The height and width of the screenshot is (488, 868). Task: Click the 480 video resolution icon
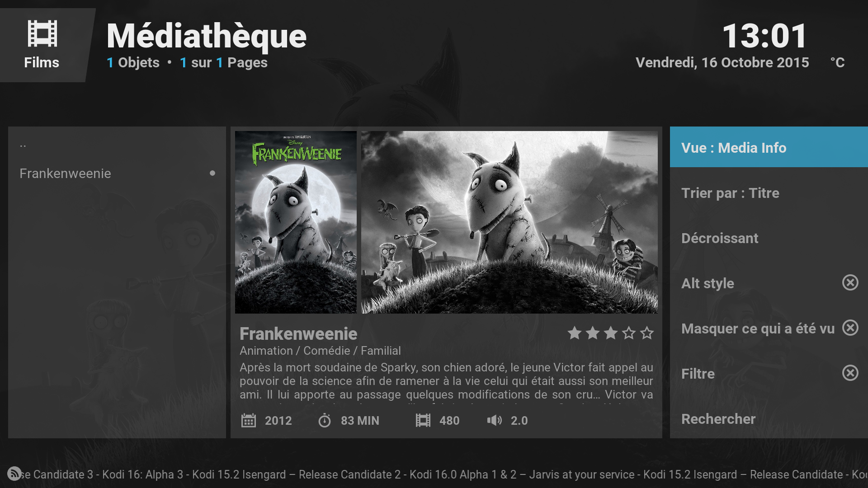click(423, 421)
